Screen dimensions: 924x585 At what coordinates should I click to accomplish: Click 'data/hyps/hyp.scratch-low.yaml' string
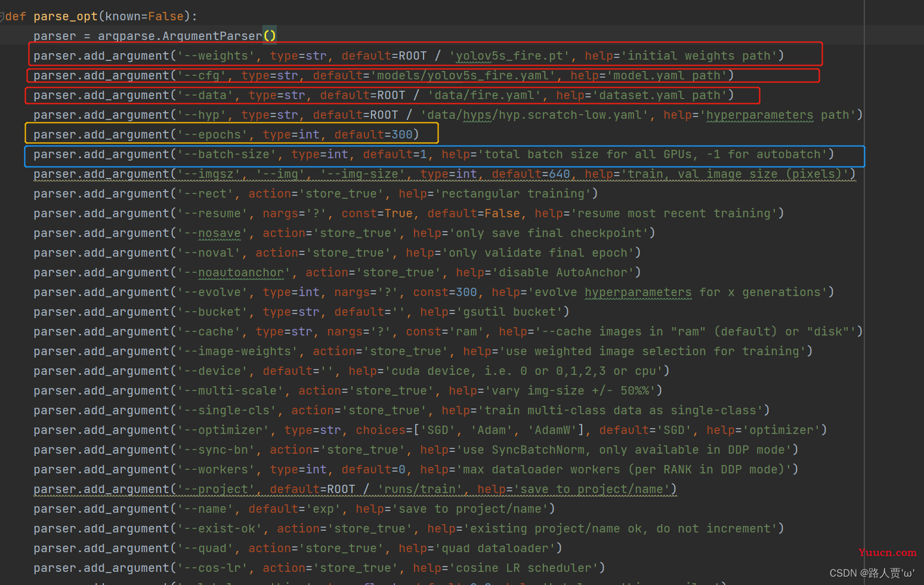(534, 115)
